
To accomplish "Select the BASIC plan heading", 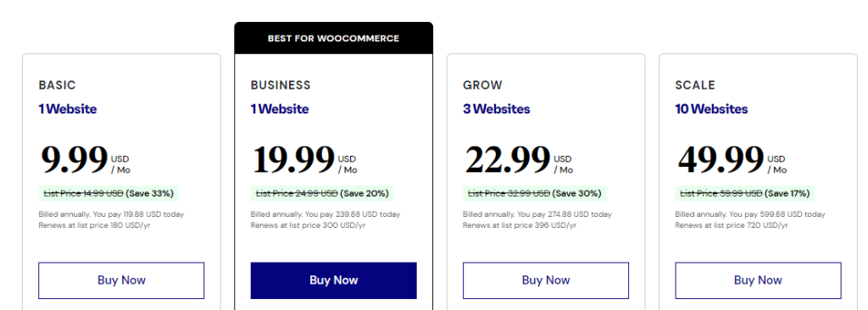I will (57, 86).
